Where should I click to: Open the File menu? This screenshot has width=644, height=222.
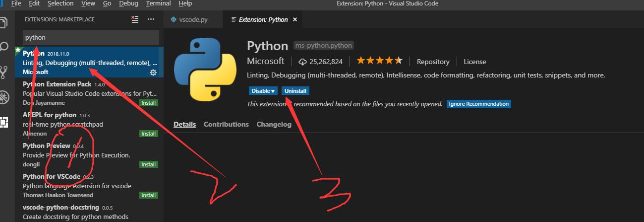pos(16,3)
